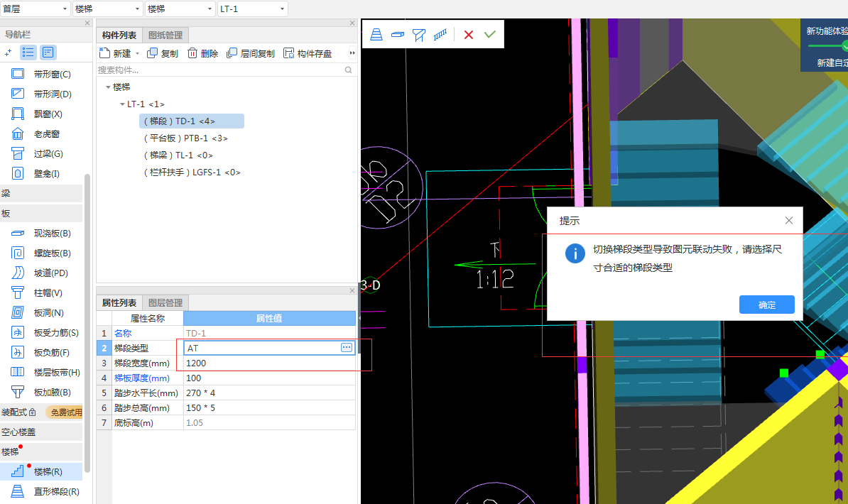Close the 提示 dialog with X
This screenshot has width=848, height=504.
point(789,220)
